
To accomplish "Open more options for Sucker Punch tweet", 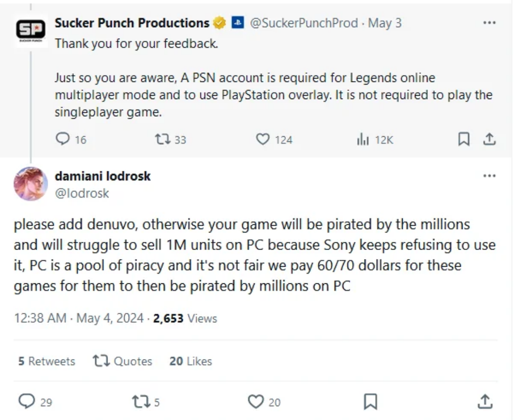I will [489, 22].
